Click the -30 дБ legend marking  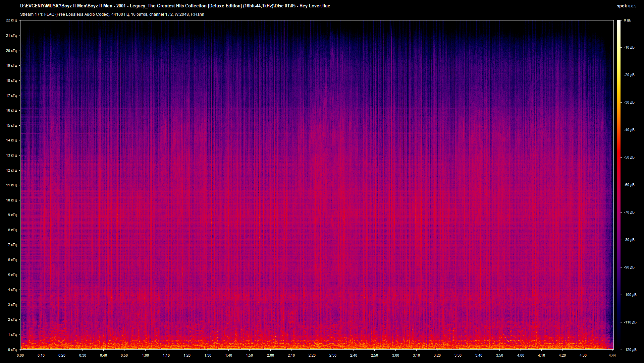point(629,102)
